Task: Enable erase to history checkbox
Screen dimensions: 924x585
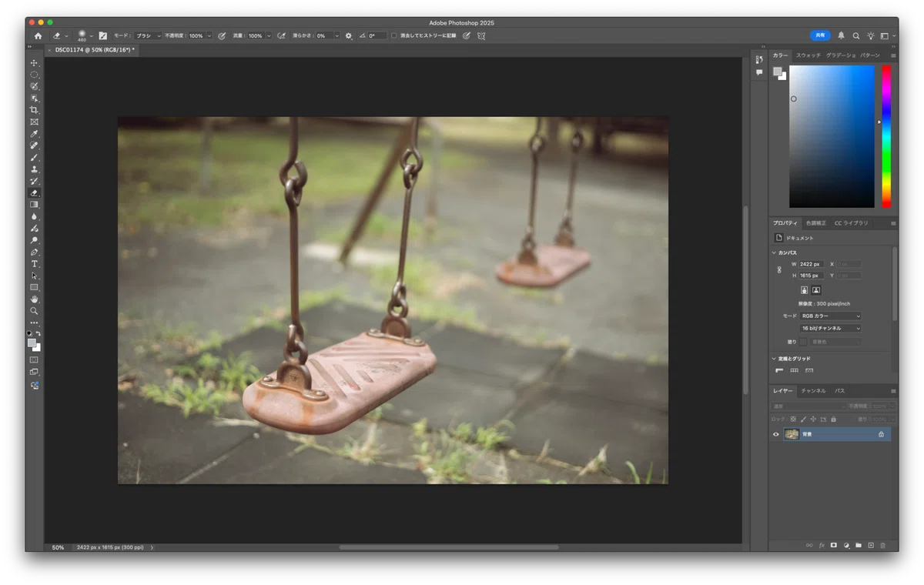Action: pos(394,35)
